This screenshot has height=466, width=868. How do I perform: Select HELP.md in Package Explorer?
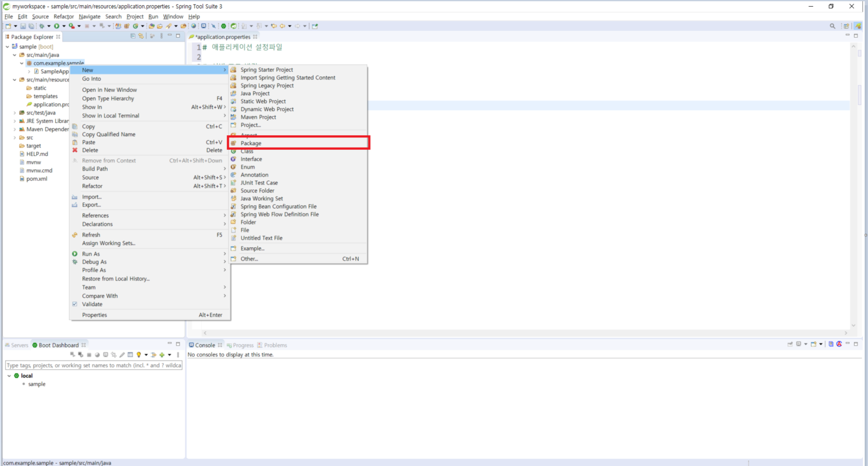[34, 154]
